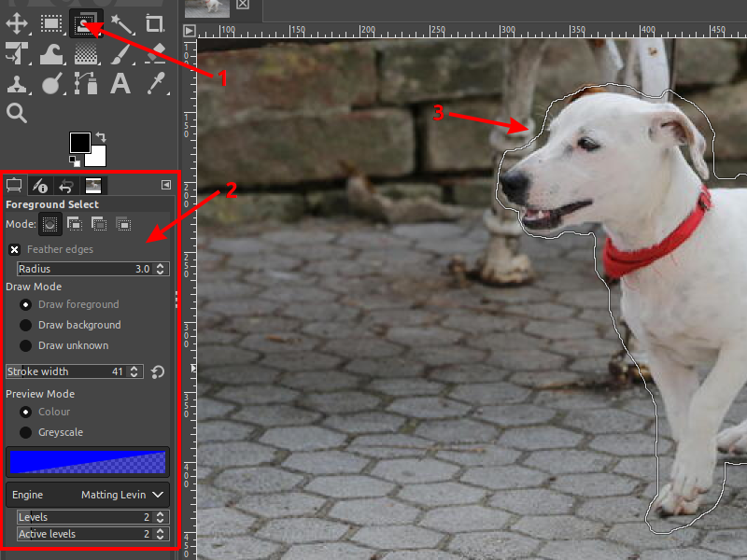Choose the Text tool
The width and height of the screenshot is (747, 560).
(x=121, y=84)
